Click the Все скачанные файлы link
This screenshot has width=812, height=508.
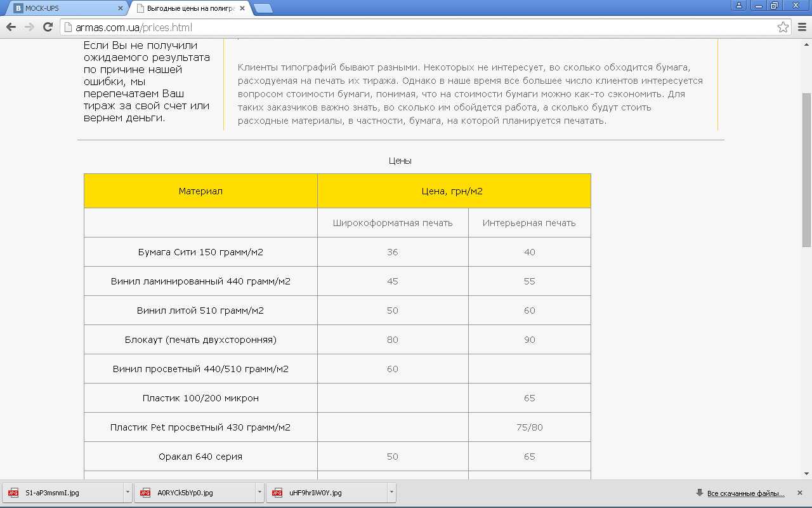point(745,493)
